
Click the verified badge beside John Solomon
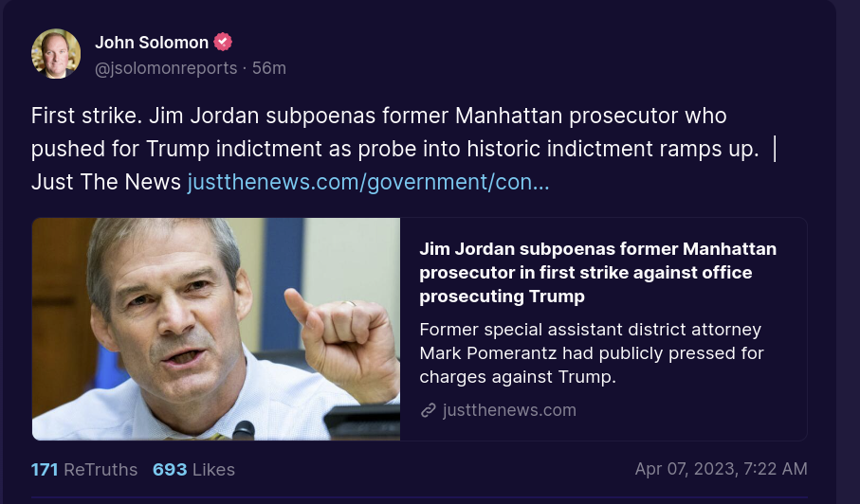point(224,42)
